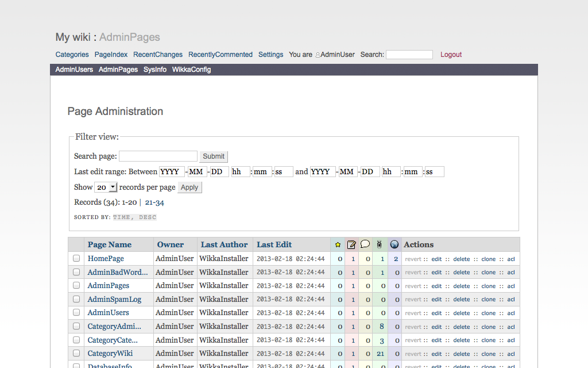Sort the table by Page Name header
This screenshot has width=588, height=368.
point(110,244)
